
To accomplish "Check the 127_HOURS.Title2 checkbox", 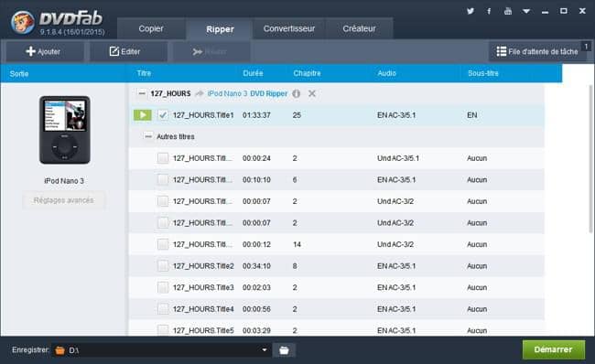I will 163,266.
